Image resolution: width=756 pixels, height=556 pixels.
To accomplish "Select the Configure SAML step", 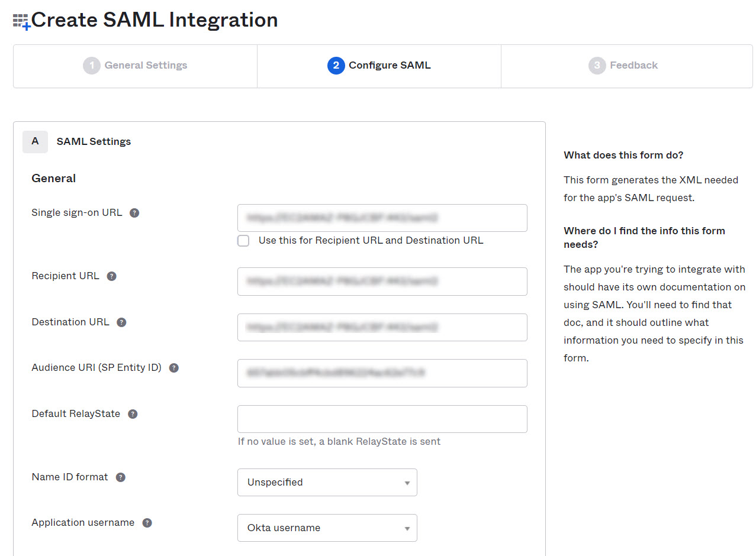I will tap(379, 66).
